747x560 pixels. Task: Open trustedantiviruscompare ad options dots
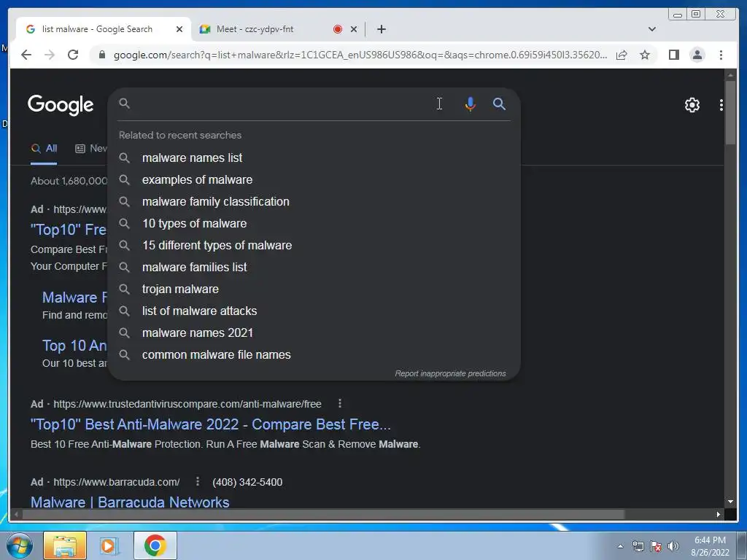[340, 404]
